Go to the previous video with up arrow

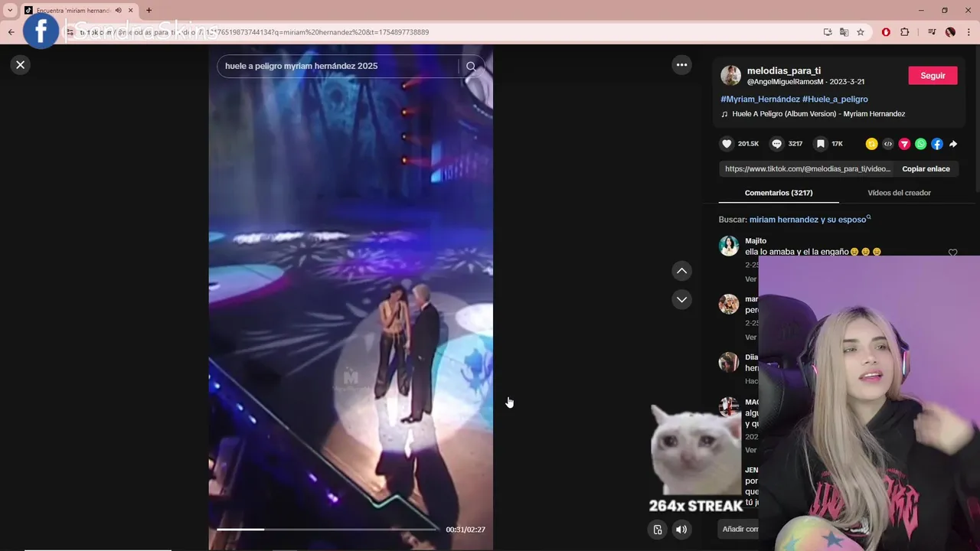pyautogui.click(x=681, y=271)
